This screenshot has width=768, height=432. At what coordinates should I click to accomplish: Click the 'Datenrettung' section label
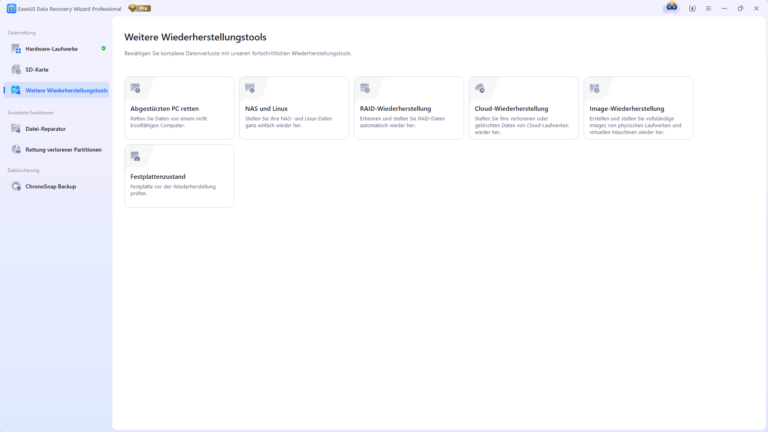(22, 33)
